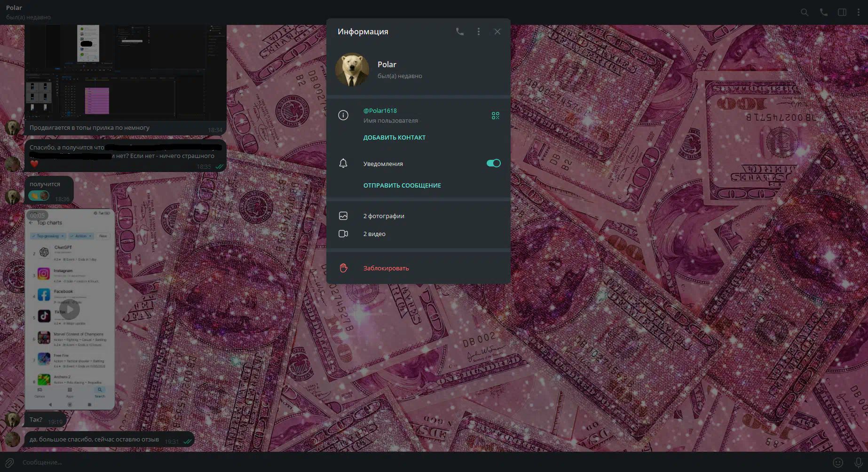Click the @Polar1618 username link

tap(380, 111)
